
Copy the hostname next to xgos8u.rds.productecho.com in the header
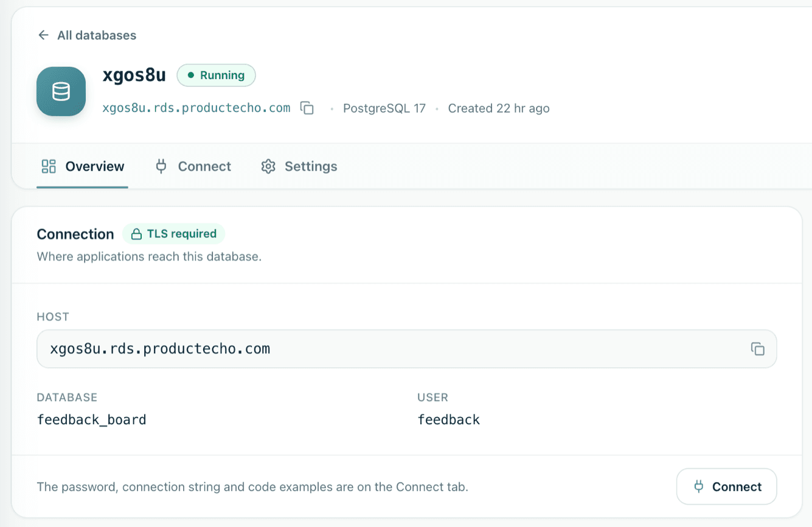[x=308, y=108]
